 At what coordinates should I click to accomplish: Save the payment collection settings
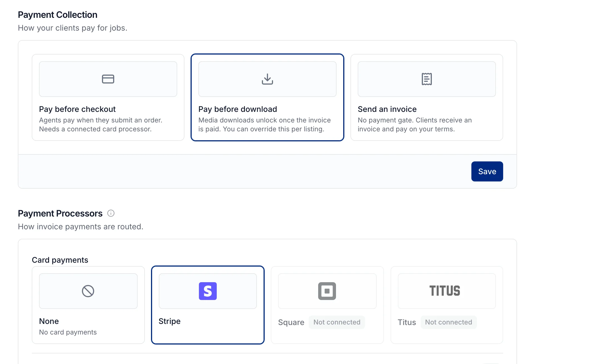coord(487,171)
